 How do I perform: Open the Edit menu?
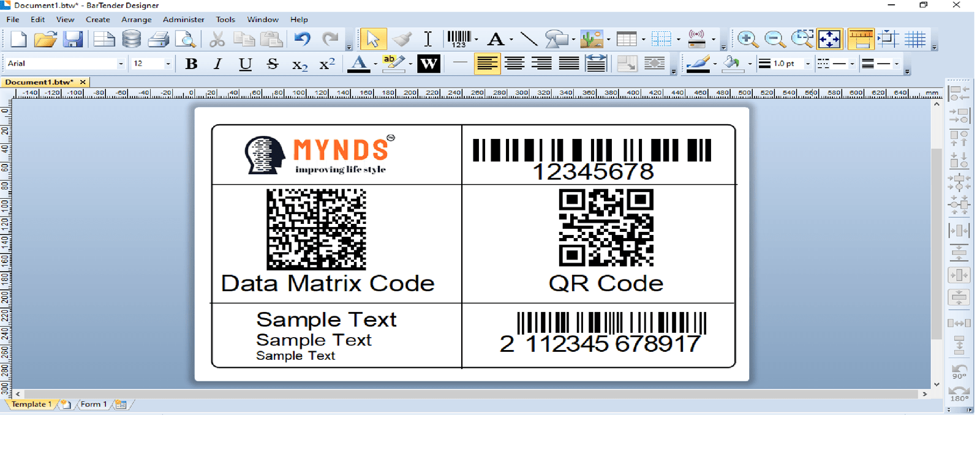[37, 20]
